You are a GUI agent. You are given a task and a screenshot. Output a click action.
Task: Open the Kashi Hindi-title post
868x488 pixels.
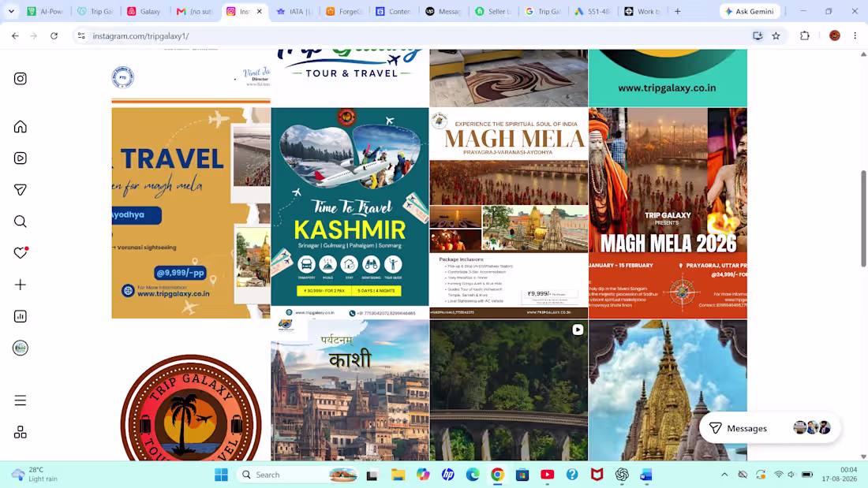tap(350, 390)
